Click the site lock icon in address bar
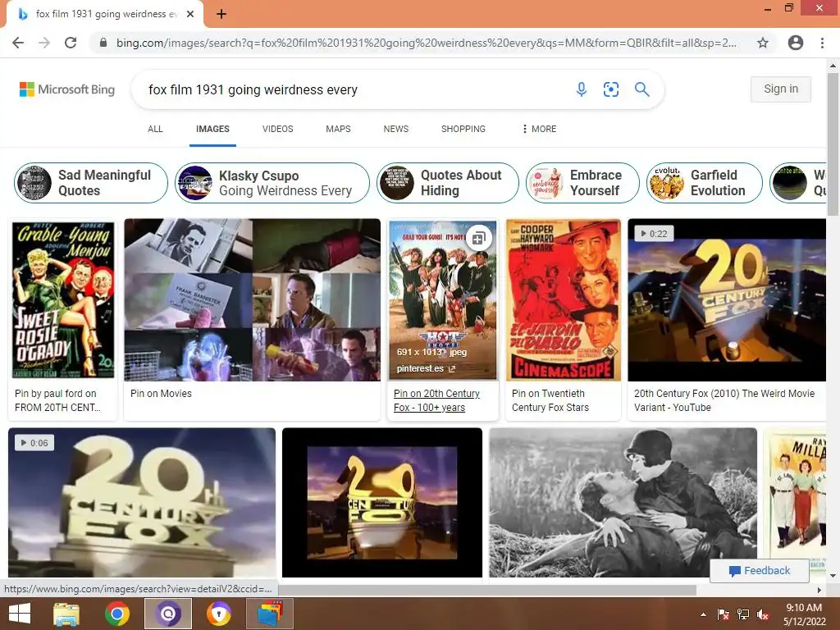The height and width of the screenshot is (630, 840). (x=103, y=43)
